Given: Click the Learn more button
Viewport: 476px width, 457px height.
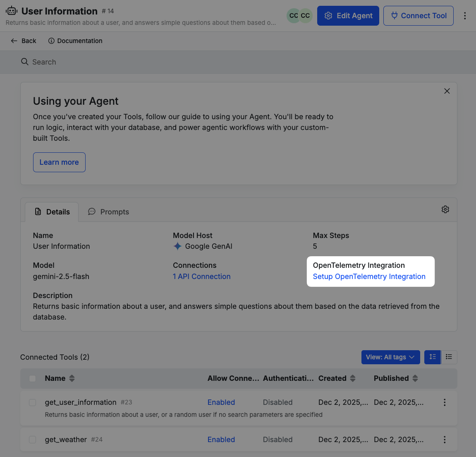Looking at the screenshot, I should click(x=59, y=162).
